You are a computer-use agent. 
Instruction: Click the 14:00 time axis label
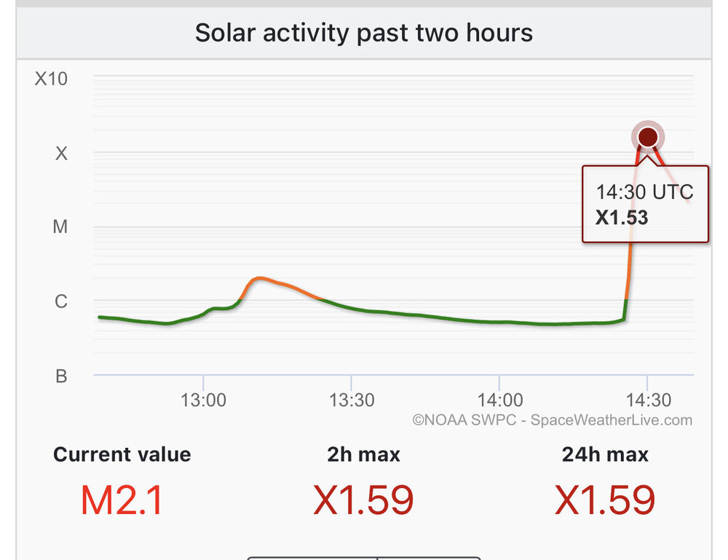[x=500, y=400]
